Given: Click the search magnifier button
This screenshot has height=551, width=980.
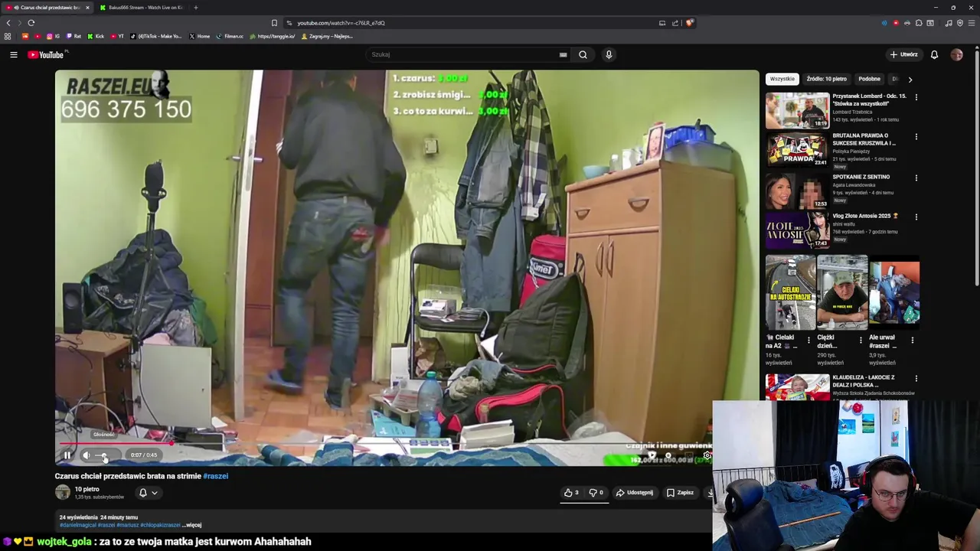Looking at the screenshot, I should tap(583, 54).
